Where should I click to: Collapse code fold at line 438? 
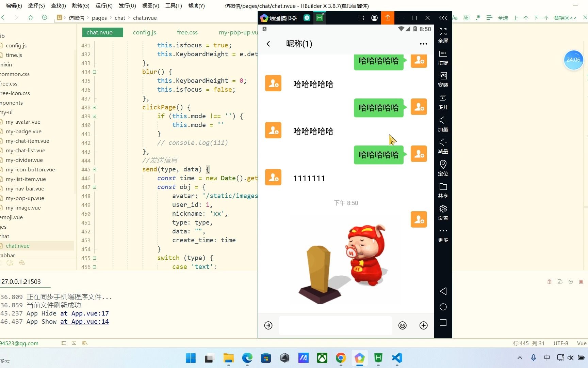(95, 107)
